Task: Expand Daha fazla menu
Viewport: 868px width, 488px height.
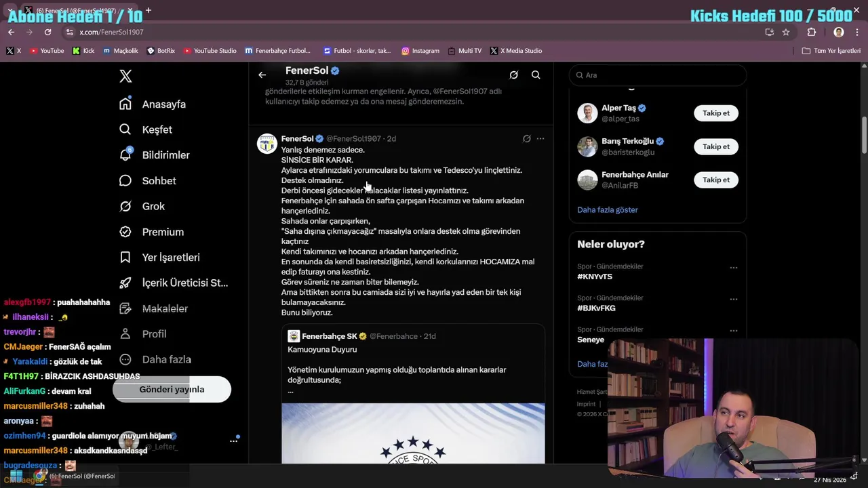Action: [155, 359]
